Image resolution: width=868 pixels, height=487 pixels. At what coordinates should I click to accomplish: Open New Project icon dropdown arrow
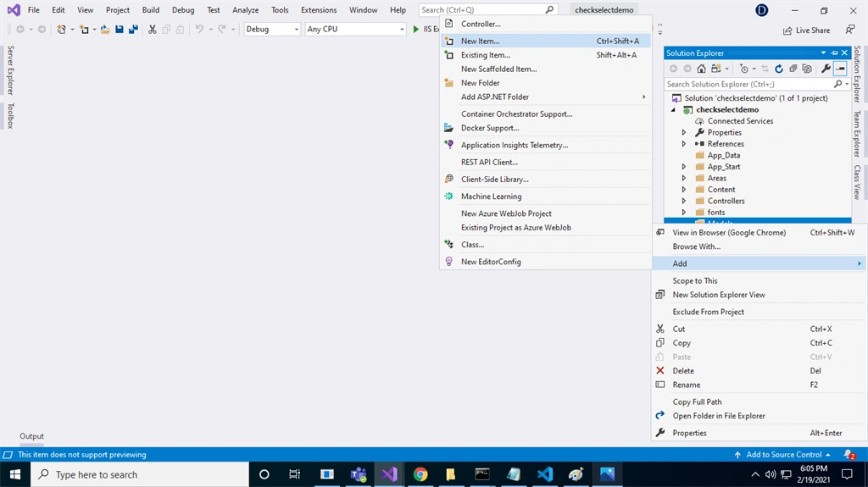tap(72, 30)
